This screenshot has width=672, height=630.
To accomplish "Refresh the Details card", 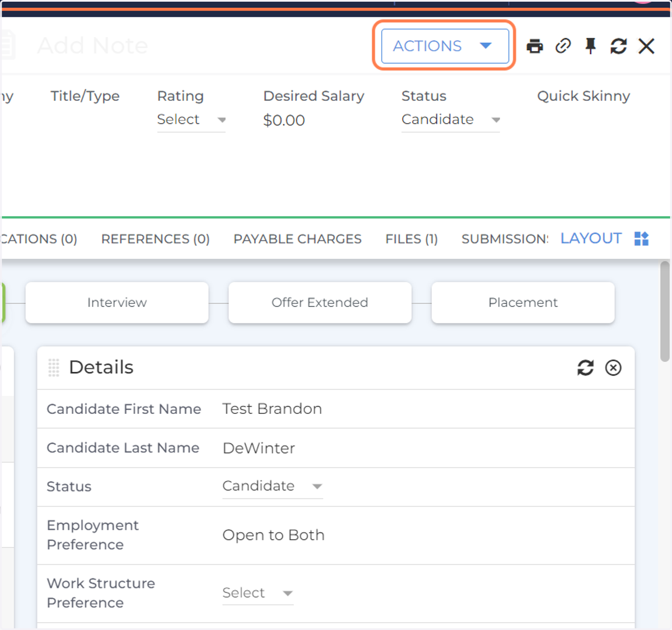I will click(x=585, y=368).
